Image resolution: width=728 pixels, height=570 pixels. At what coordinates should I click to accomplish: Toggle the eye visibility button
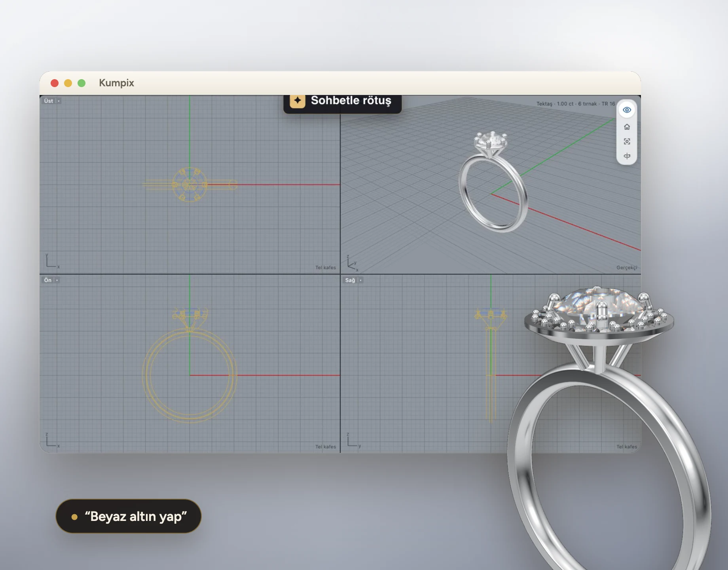tap(627, 110)
